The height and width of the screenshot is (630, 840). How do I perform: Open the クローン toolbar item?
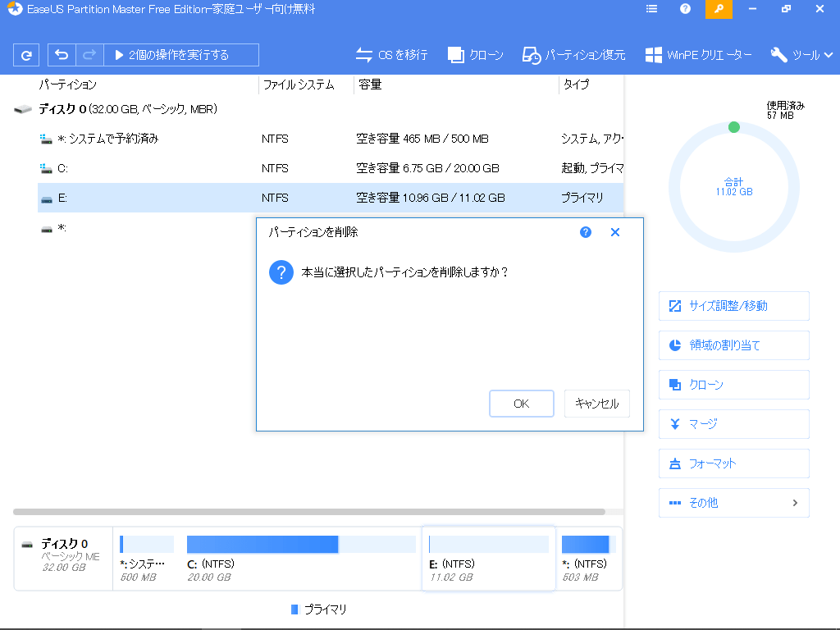pos(476,55)
